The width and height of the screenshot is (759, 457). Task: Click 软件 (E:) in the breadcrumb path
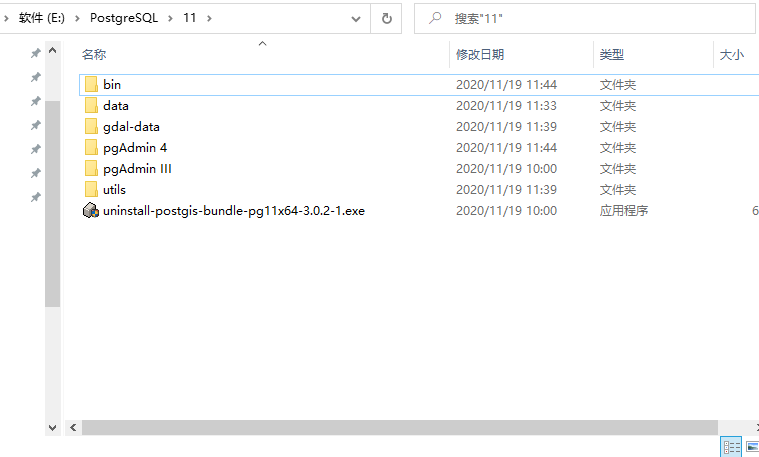(x=42, y=19)
